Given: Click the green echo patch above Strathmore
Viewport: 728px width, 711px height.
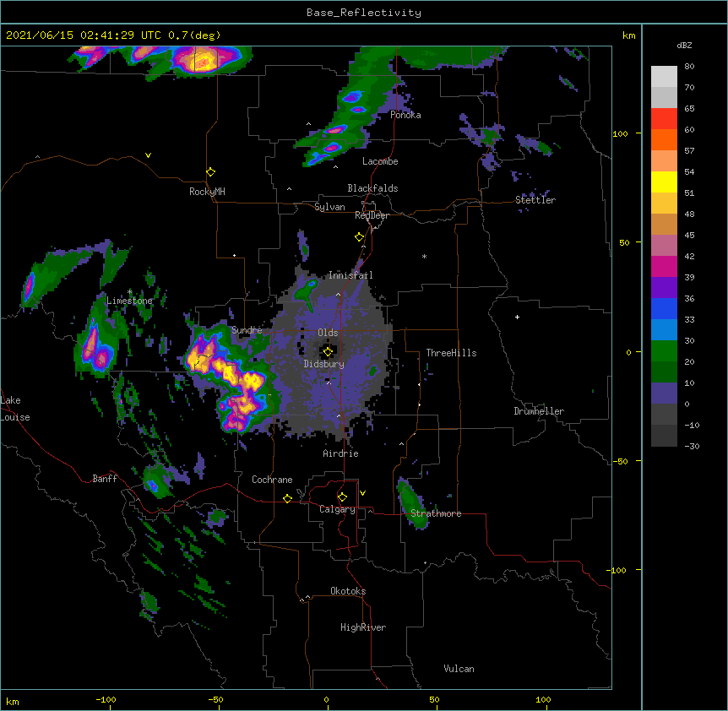Looking at the screenshot, I should pos(413,503).
